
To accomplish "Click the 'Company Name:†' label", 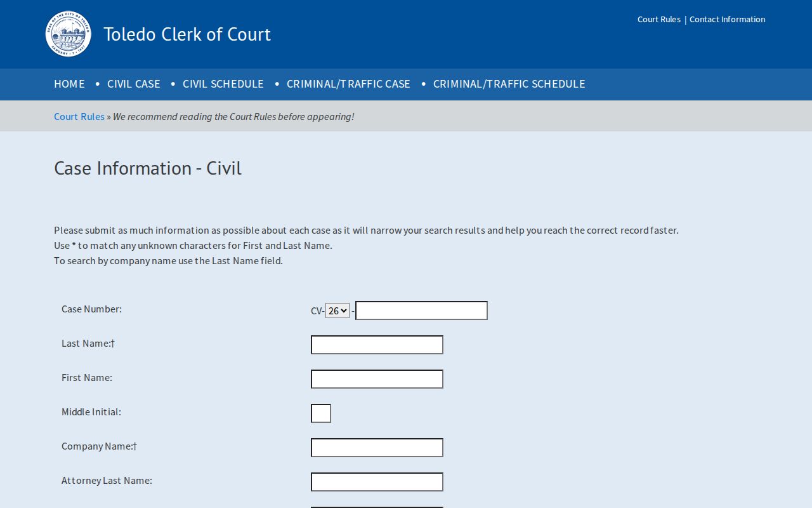I will coord(100,446).
